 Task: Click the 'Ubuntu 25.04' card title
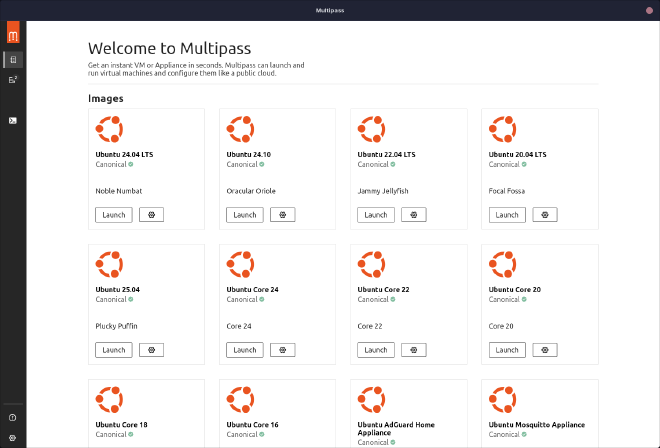pos(117,289)
